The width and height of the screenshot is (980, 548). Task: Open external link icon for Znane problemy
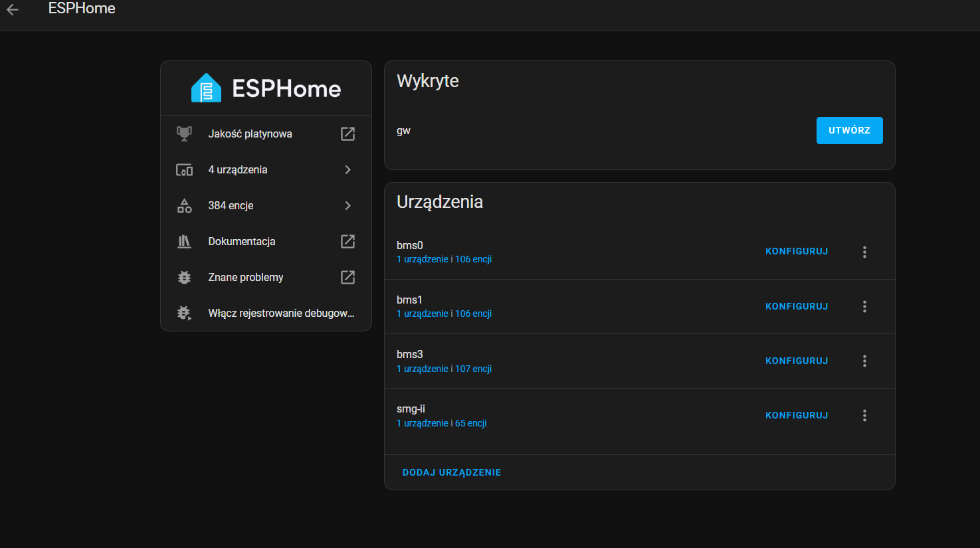[x=347, y=277]
